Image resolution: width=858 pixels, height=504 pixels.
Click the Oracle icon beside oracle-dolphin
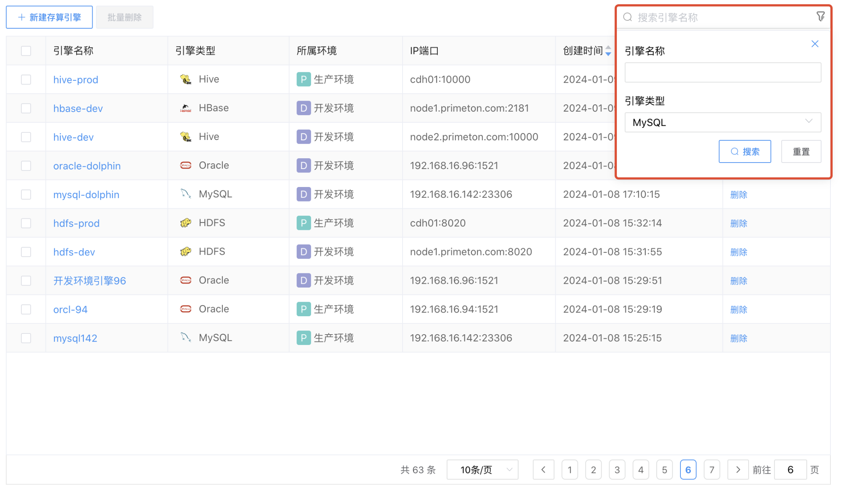(x=186, y=165)
